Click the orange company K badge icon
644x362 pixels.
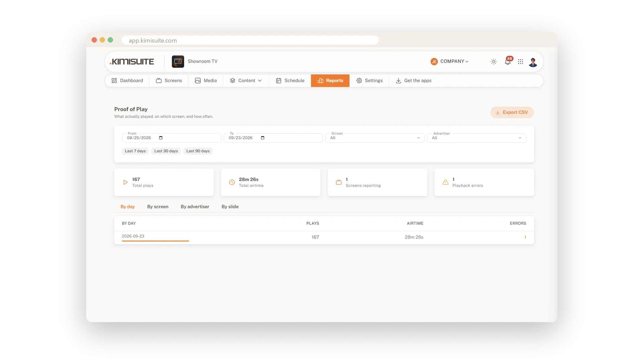[434, 62]
